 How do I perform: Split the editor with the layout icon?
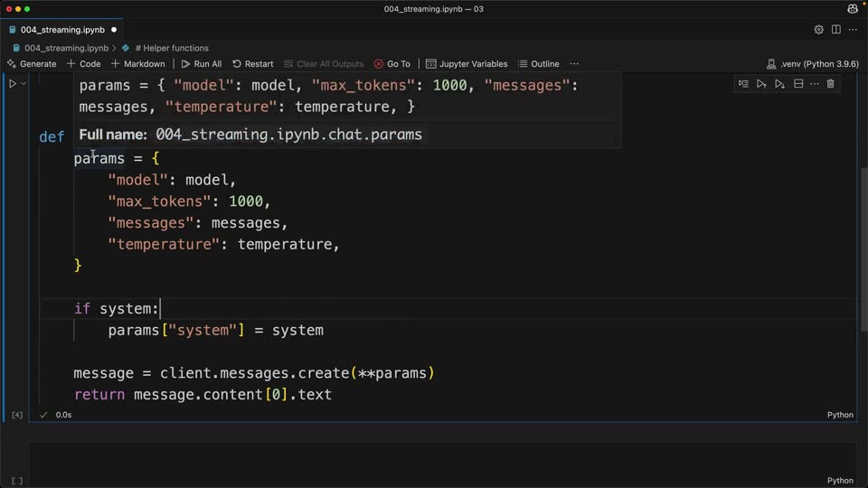coord(835,30)
